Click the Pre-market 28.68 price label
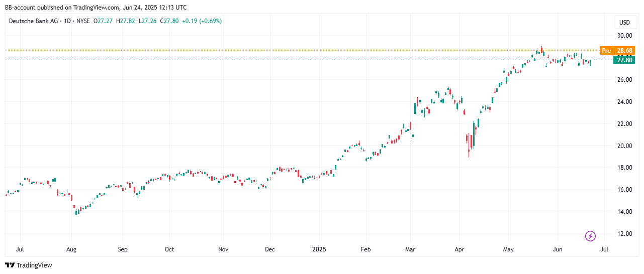This screenshot has width=644, height=274. [618, 51]
